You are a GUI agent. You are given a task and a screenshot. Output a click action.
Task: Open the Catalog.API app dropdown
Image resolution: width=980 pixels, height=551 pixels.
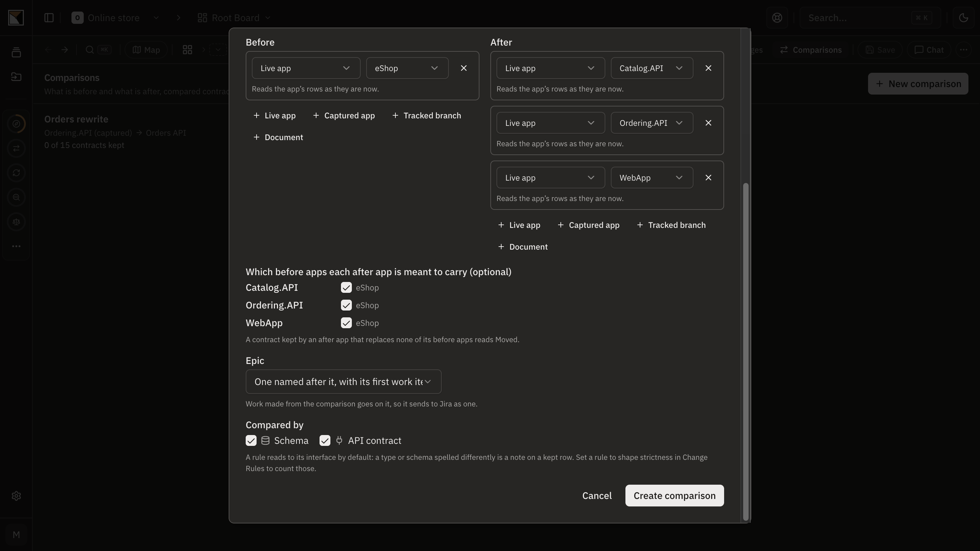coord(652,68)
